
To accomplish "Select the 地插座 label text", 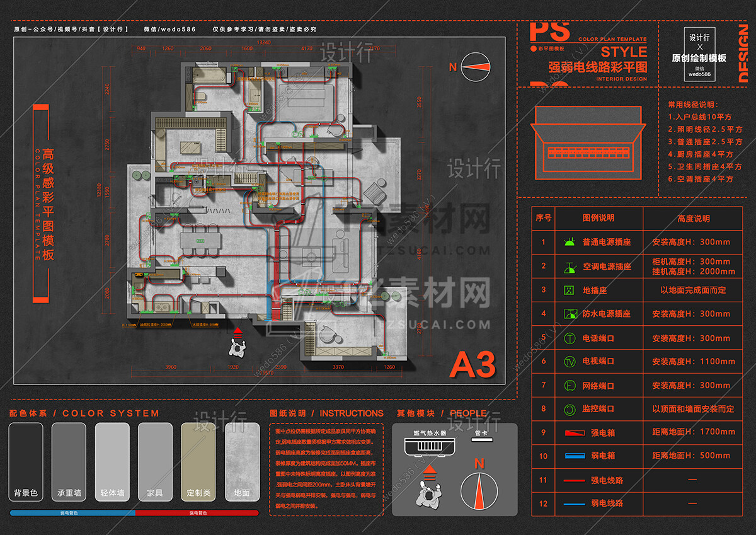I will point(595,290).
